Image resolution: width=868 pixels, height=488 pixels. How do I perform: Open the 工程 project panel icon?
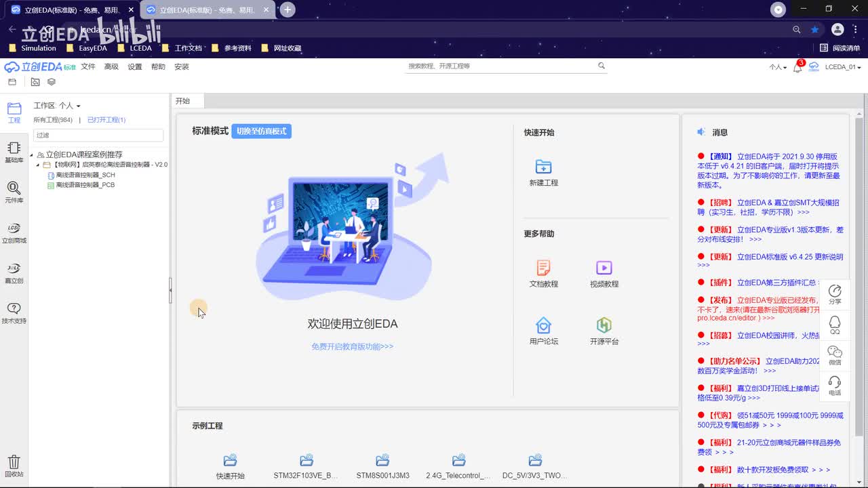(x=14, y=112)
